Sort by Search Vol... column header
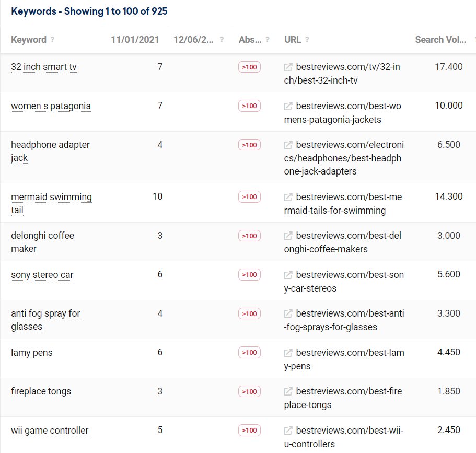This screenshot has height=453, width=476. click(x=440, y=40)
